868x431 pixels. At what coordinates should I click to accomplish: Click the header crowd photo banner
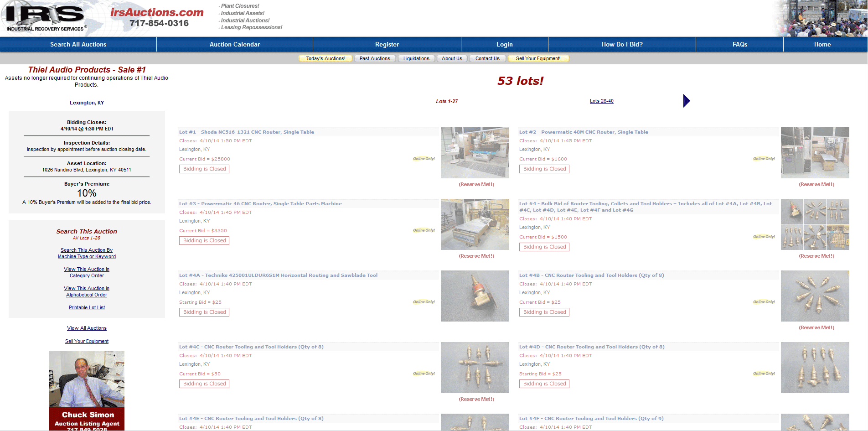click(x=821, y=18)
